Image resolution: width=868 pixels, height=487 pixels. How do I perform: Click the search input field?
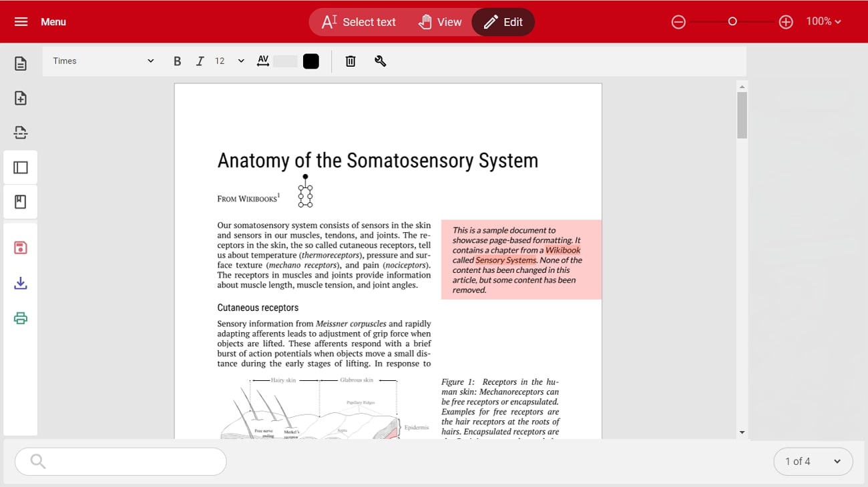coord(121,462)
